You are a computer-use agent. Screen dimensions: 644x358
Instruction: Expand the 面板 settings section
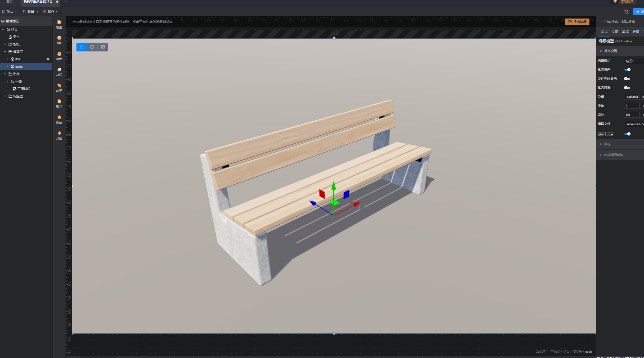(607, 144)
